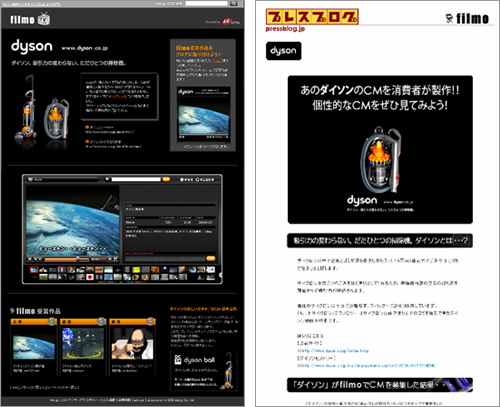Select the second radio option in the player top bar
500x407 pixels.
tap(197, 180)
